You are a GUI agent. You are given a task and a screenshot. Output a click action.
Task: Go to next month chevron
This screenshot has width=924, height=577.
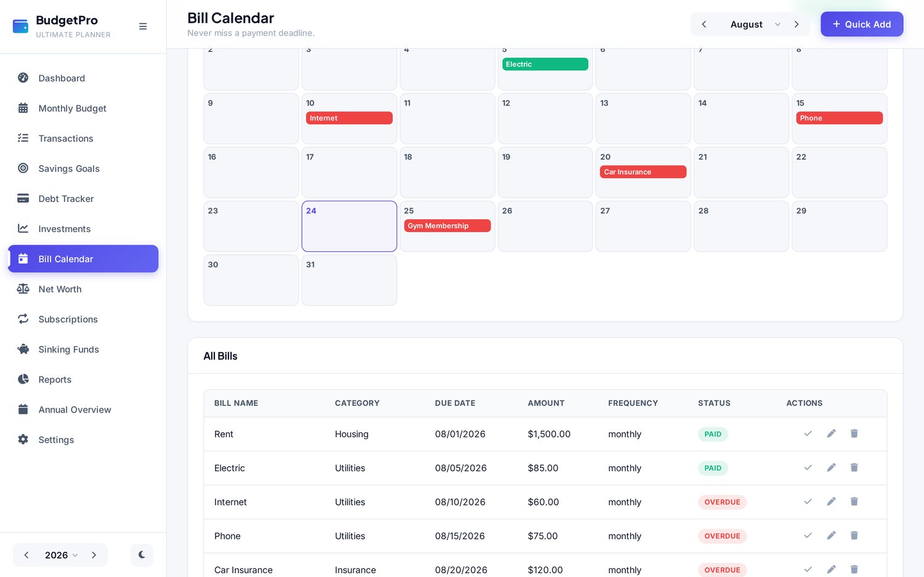[x=796, y=24]
